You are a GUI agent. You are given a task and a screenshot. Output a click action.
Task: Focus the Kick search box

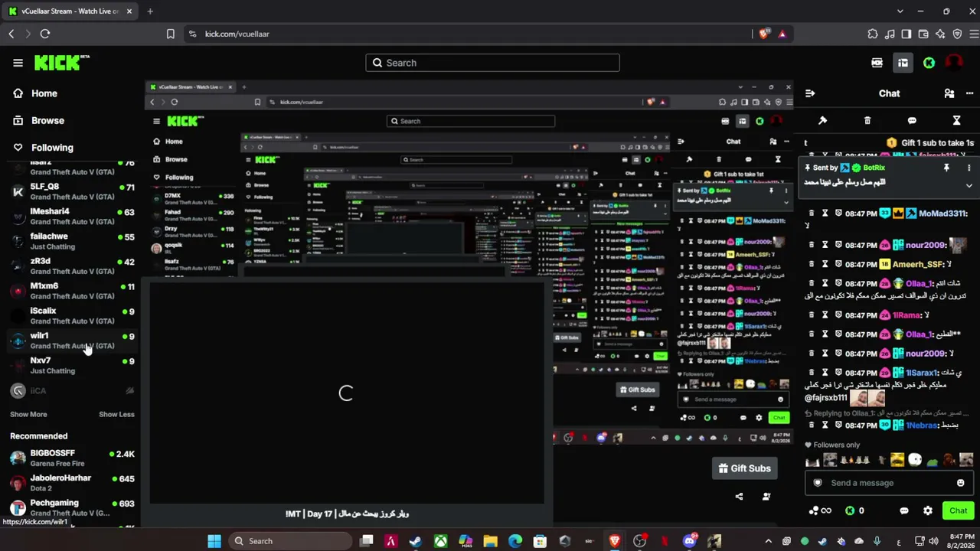tap(492, 63)
